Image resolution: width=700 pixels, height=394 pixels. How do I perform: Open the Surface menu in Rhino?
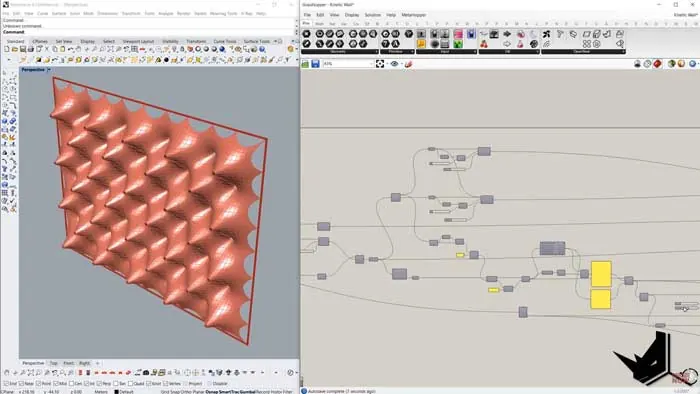click(x=59, y=14)
